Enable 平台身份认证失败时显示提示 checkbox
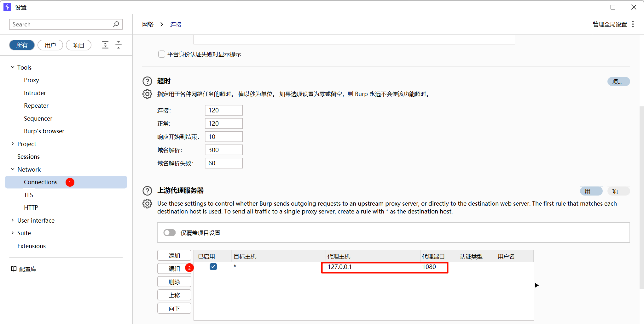 pos(162,54)
